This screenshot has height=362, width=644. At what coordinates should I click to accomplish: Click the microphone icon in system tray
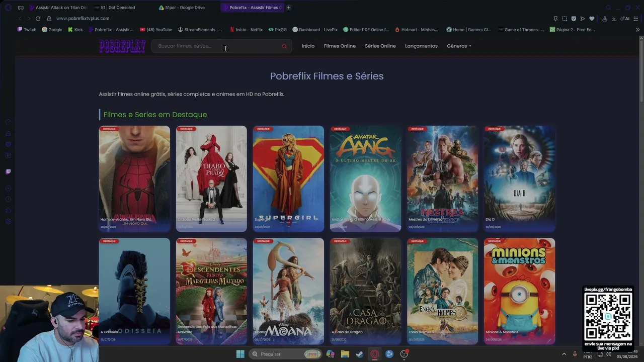575,354
